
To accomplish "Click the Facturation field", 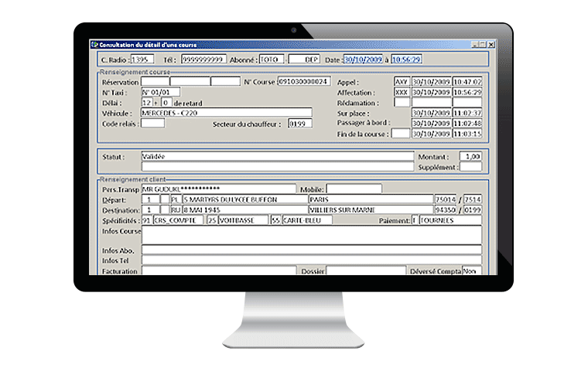I will tap(219, 271).
